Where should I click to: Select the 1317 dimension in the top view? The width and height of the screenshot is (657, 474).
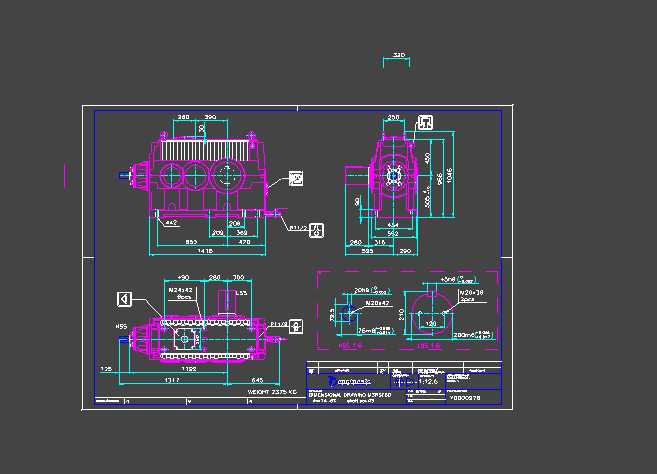[x=172, y=380]
